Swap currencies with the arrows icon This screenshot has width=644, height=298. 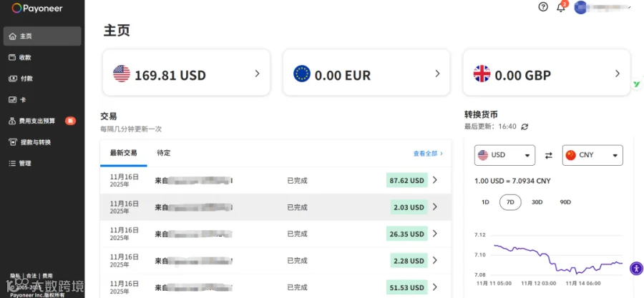point(549,155)
